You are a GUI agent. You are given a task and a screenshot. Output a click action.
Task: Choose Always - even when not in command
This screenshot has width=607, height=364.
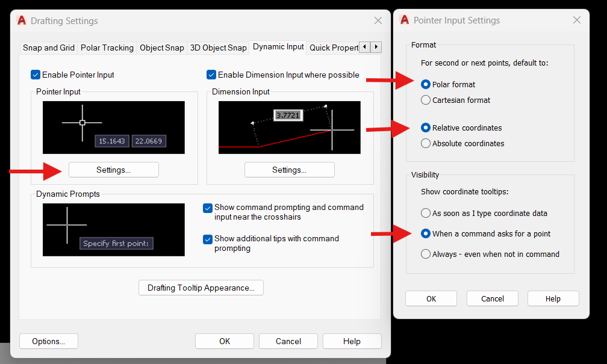click(425, 254)
